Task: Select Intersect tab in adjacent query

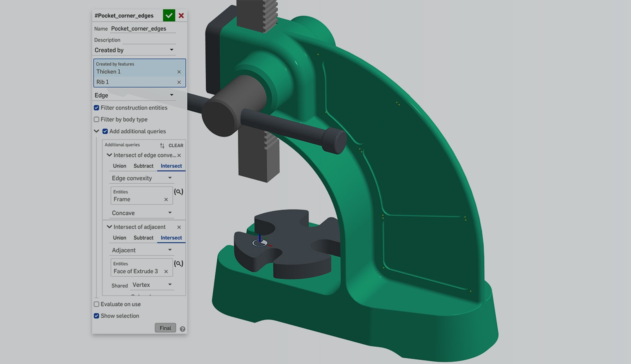Action: click(x=171, y=238)
